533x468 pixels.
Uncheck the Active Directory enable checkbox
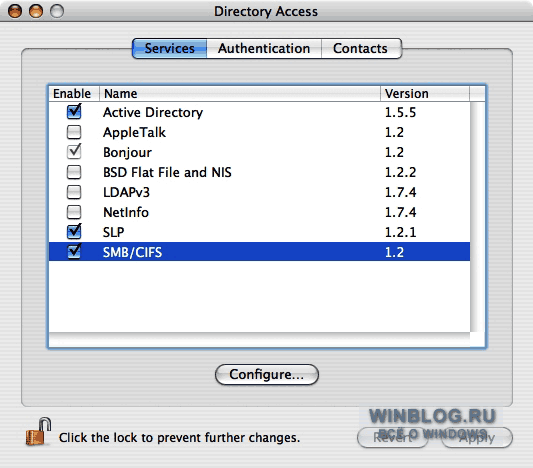pyautogui.click(x=74, y=112)
